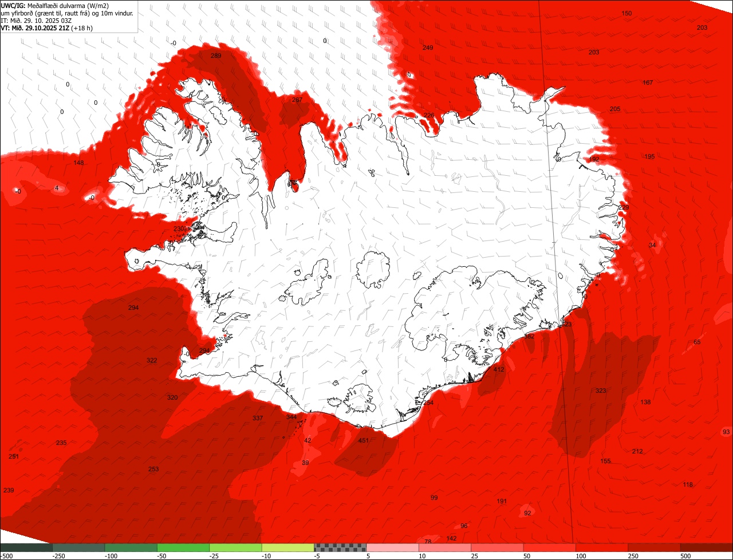Select the map value 451

pyautogui.click(x=364, y=440)
